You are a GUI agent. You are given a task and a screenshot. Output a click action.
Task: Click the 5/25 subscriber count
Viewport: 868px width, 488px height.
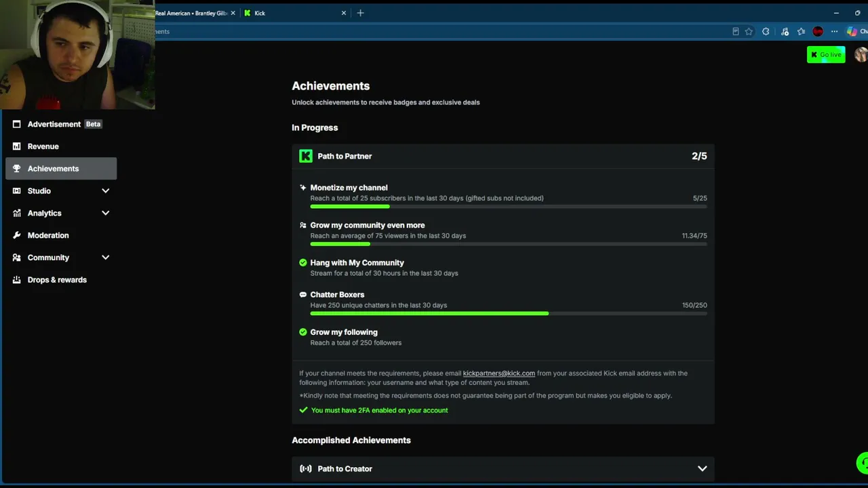click(700, 198)
